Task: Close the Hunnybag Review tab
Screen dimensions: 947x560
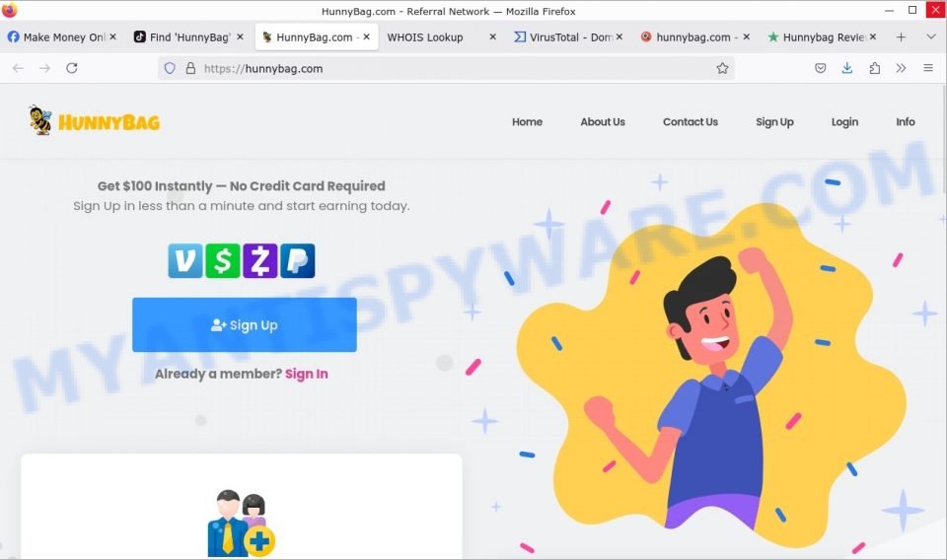Action: click(x=873, y=36)
